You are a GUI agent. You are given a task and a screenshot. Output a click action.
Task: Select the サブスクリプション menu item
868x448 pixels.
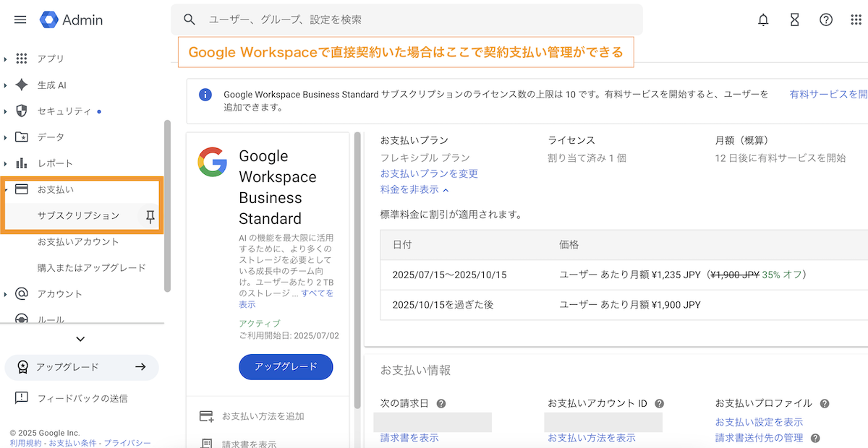78,215
